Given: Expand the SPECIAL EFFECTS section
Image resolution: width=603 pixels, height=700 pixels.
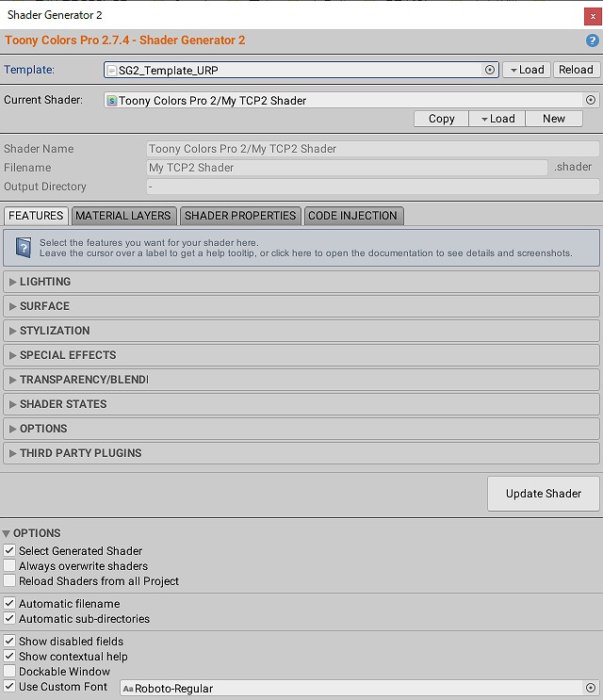Looking at the screenshot, I should pyautogui.click(x=301, y=355).
